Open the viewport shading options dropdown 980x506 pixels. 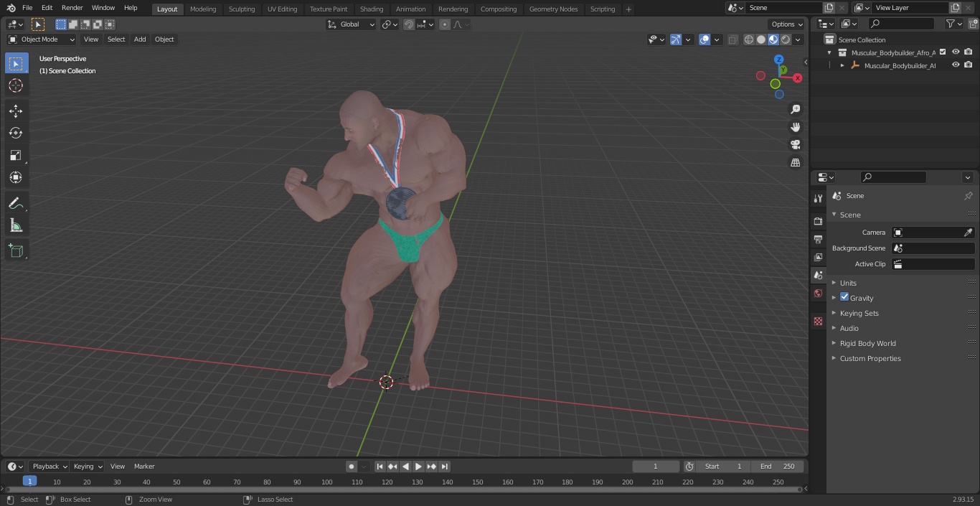point(798,39)
